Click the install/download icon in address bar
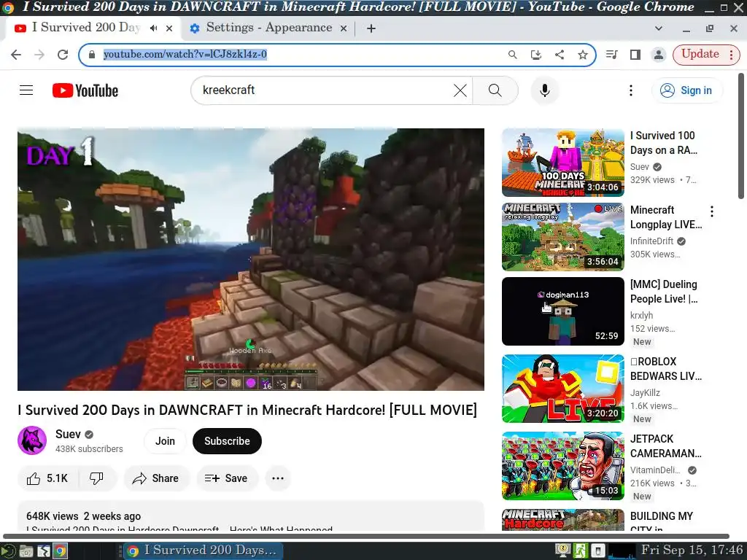Image resolution: width=747 pixels, height=560 pixels. tap(536, 55)
